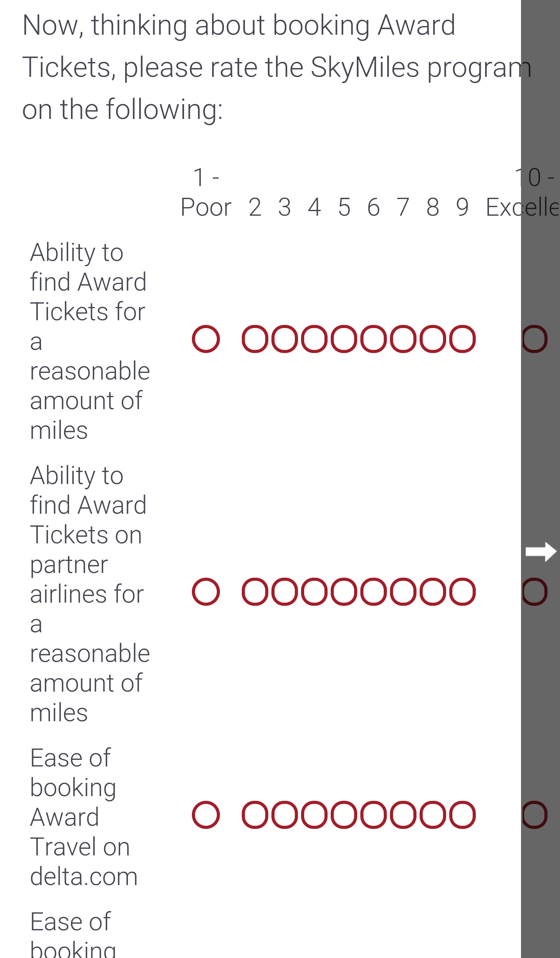Select rating 8 for finding Award Tickets
Image resolution: width=560 pixels, height=958 pixels.
click(x=433, y=339)
